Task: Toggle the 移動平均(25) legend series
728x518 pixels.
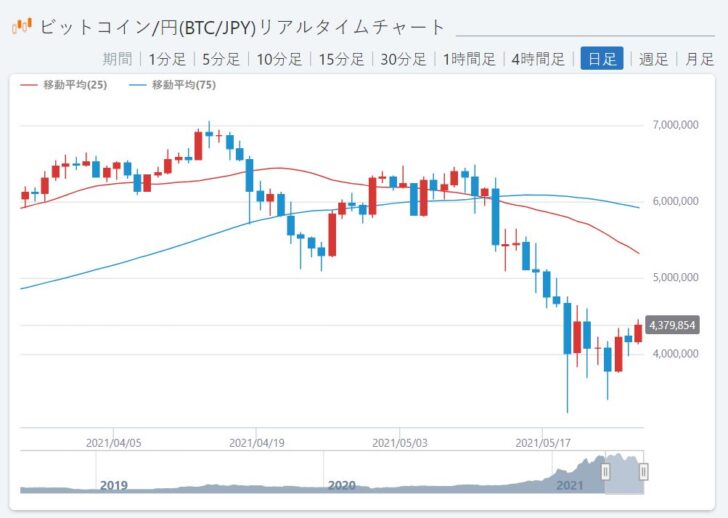Action: (x=64, y=85)
